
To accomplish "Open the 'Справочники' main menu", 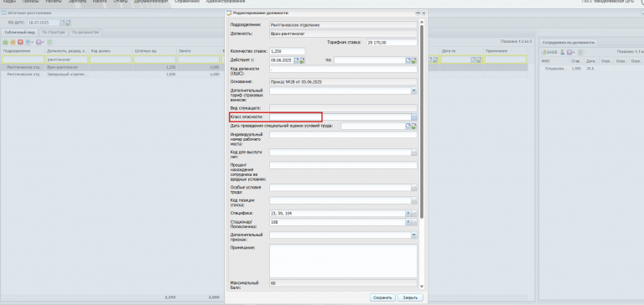I will 187,2.
